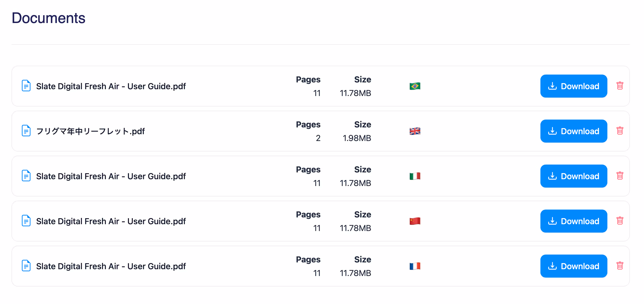The height and width of the screenshot is (304, 644).
Task: Click trash icon on French-flag document row
Action: coord(620,266)
